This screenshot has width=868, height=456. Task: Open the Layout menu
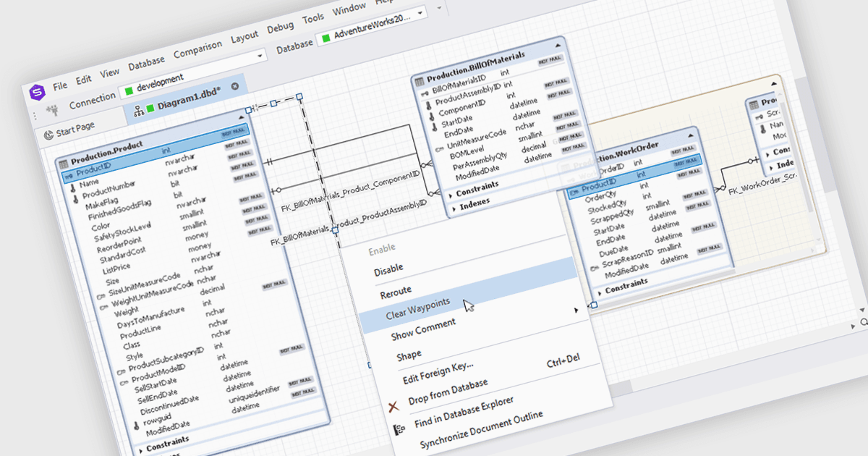pyautogui.click(x=244, y=37)
